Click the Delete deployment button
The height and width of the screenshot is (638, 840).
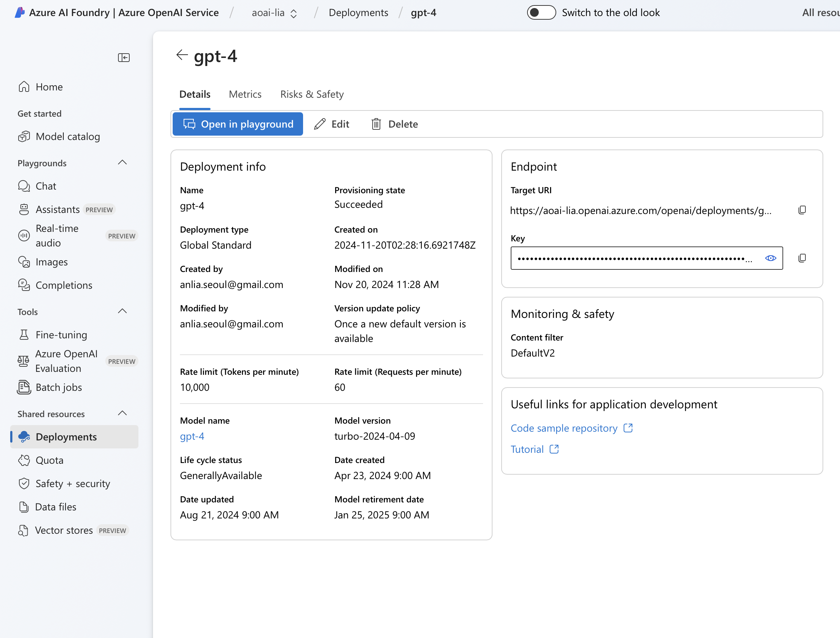pyautogui.click(x=395, y=124)
